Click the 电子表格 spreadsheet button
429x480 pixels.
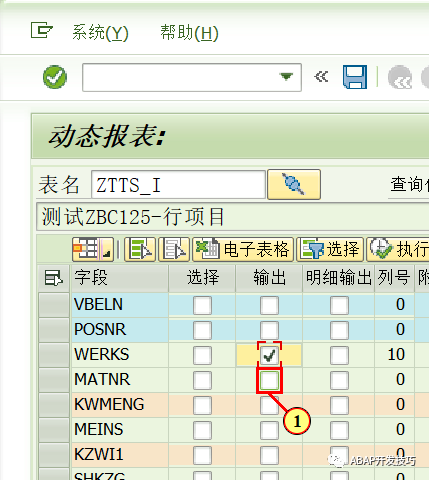(243, 249)
